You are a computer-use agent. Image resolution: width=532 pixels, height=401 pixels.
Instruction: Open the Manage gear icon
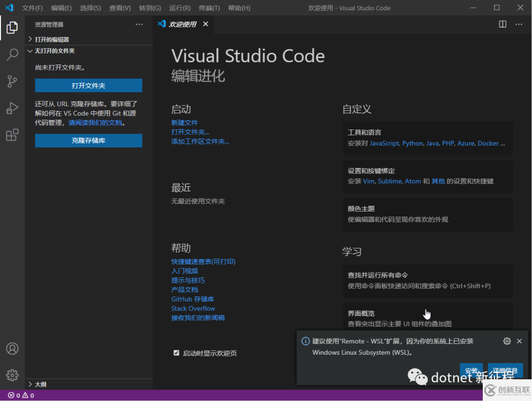12,375
